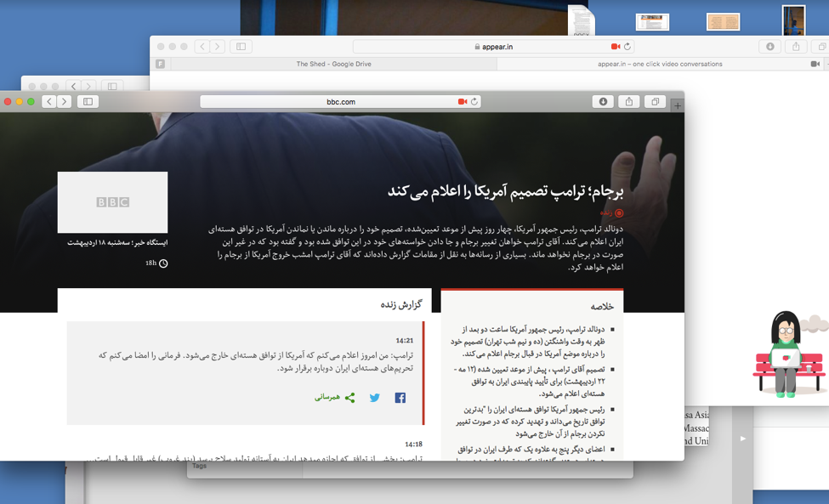Image resolution: width=829 pixels, height=504 pixels.
Task: Show all tabs in the bbc.com window
Action: tap(655, 101)
